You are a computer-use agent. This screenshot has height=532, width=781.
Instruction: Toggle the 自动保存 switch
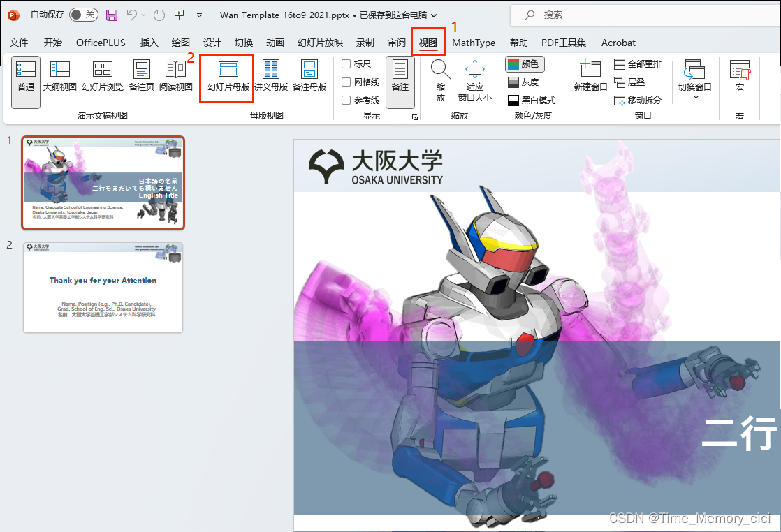[84, 15]
